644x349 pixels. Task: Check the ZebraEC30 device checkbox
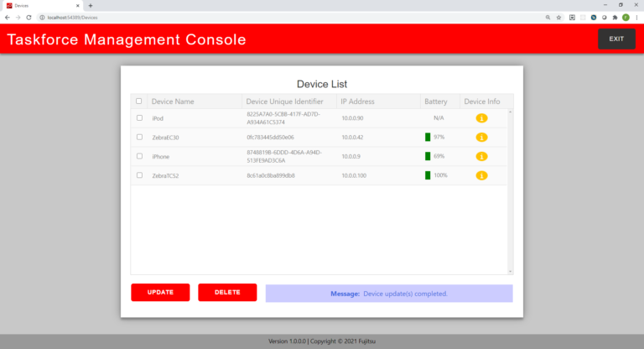[x=140, y=137]
